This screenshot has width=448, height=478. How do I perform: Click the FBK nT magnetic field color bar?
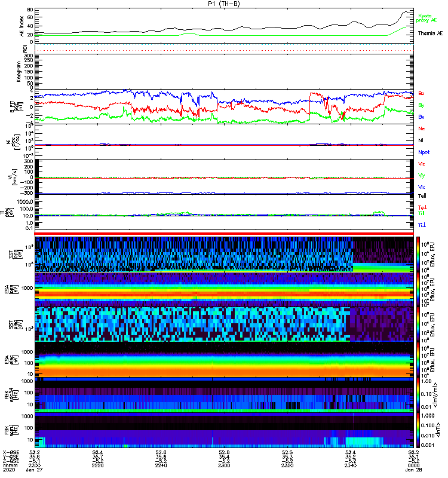[x=418, y=430]
